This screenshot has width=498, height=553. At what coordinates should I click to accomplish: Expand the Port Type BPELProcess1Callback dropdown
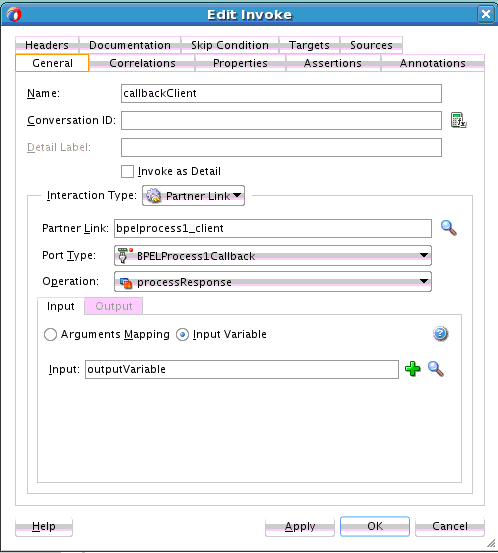coord(273,256)
